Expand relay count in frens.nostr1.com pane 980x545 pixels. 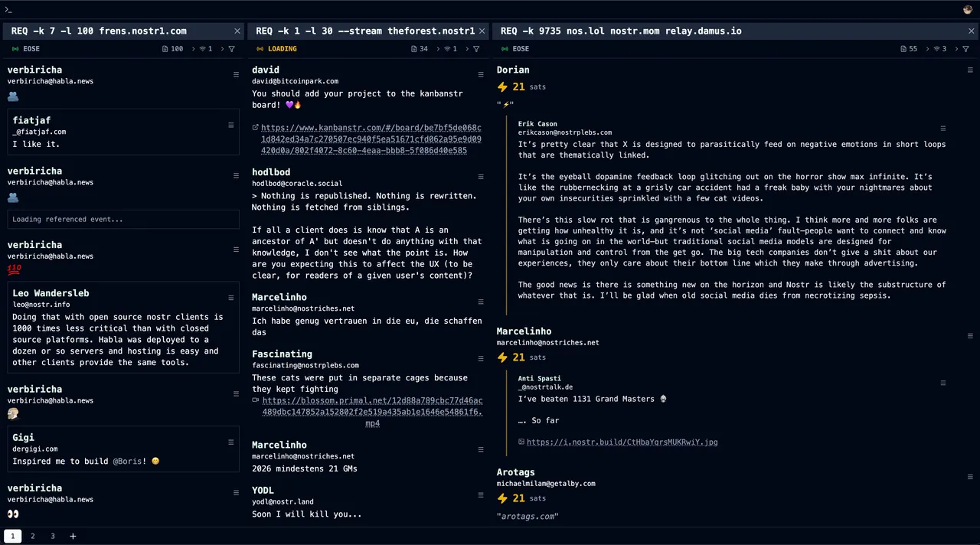pos(205,49)
